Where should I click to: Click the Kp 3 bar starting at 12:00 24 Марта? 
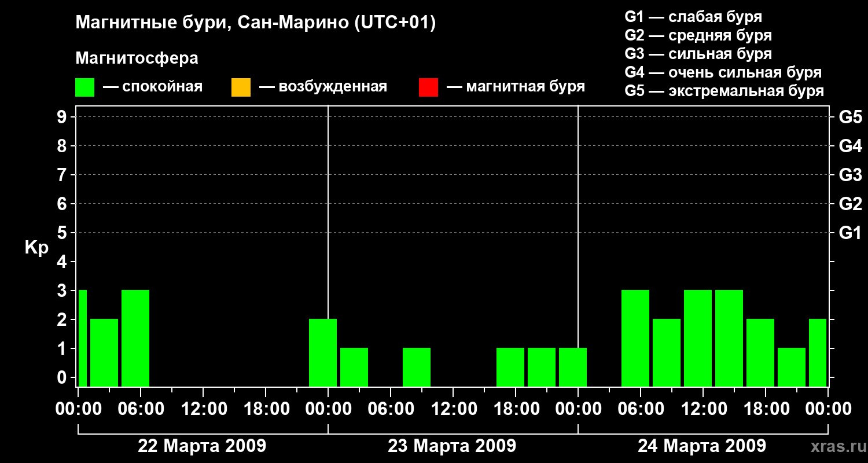click(x=729, y=338)
